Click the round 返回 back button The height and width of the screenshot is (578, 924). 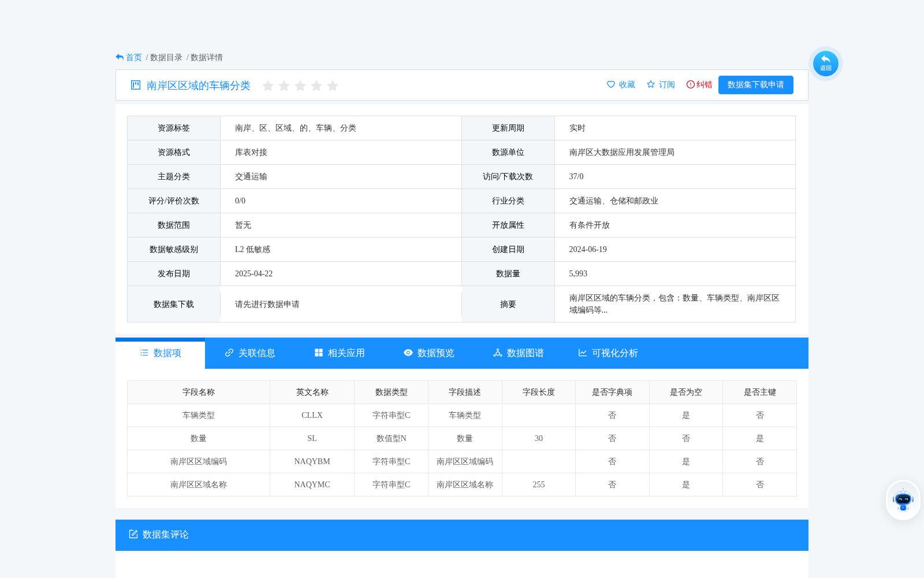(x=826, y=64)
